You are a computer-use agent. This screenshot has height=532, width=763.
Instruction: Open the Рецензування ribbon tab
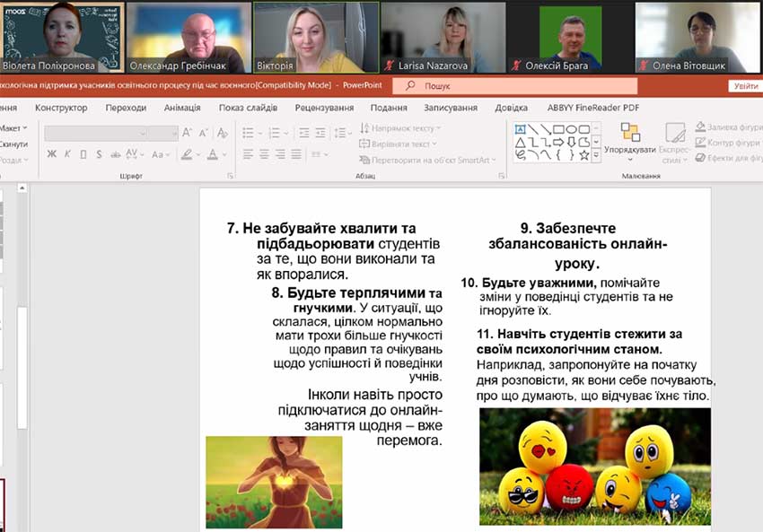pyautogui.click(x=324, y=108)
